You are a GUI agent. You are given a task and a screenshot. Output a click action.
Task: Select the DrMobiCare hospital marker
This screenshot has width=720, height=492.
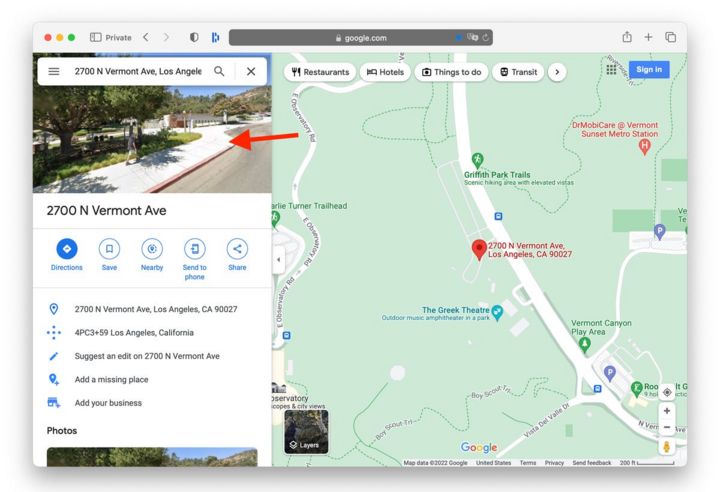tap(644, 147)
